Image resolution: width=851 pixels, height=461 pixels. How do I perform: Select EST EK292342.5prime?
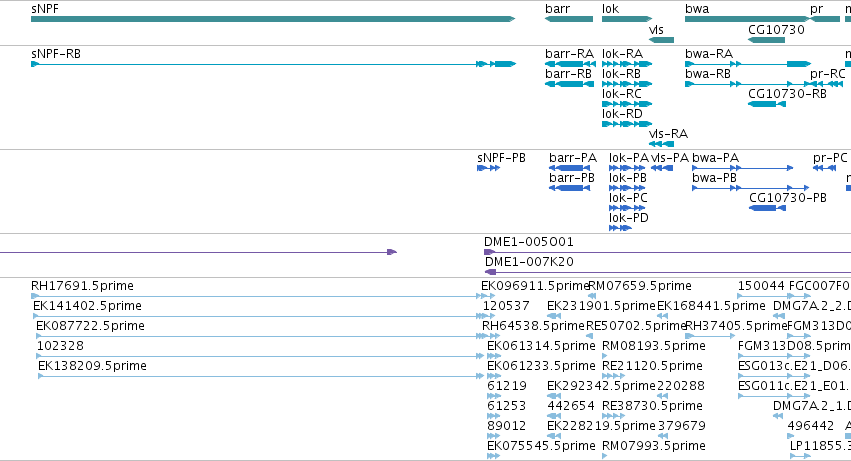point(601,386)
